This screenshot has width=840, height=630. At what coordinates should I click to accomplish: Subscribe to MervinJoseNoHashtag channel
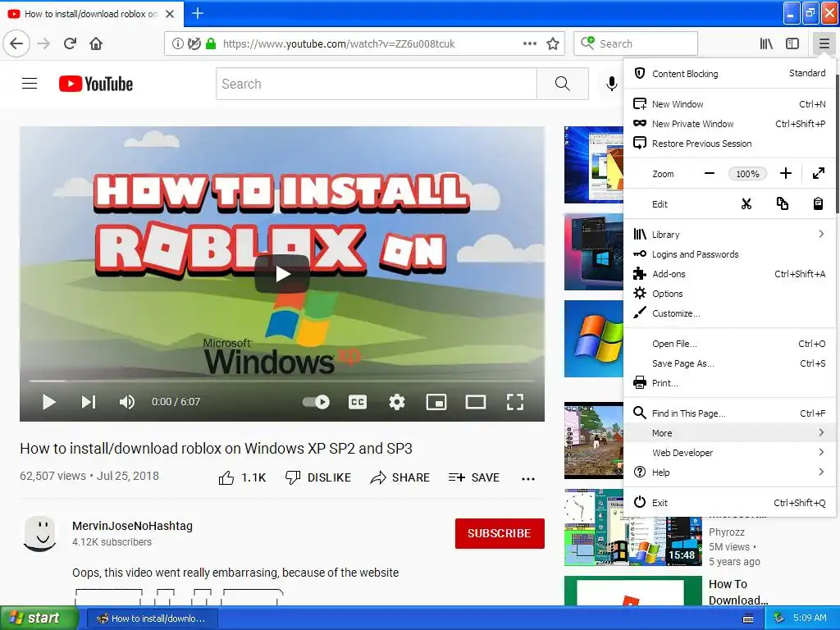[x=500, y=533]
